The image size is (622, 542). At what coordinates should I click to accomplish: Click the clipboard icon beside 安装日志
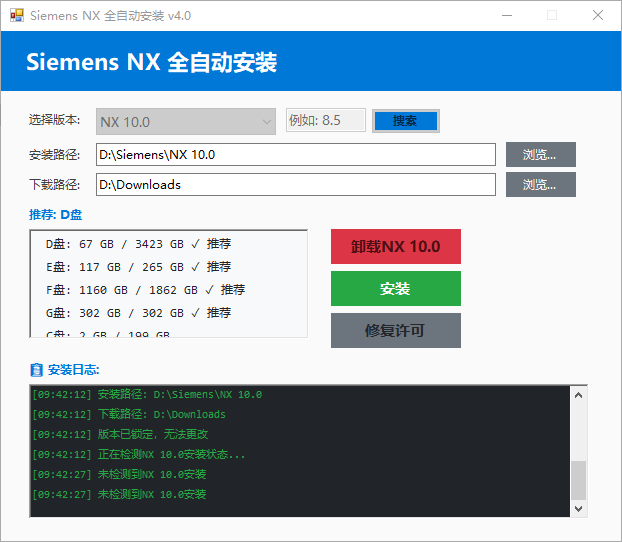coord(36,370)
